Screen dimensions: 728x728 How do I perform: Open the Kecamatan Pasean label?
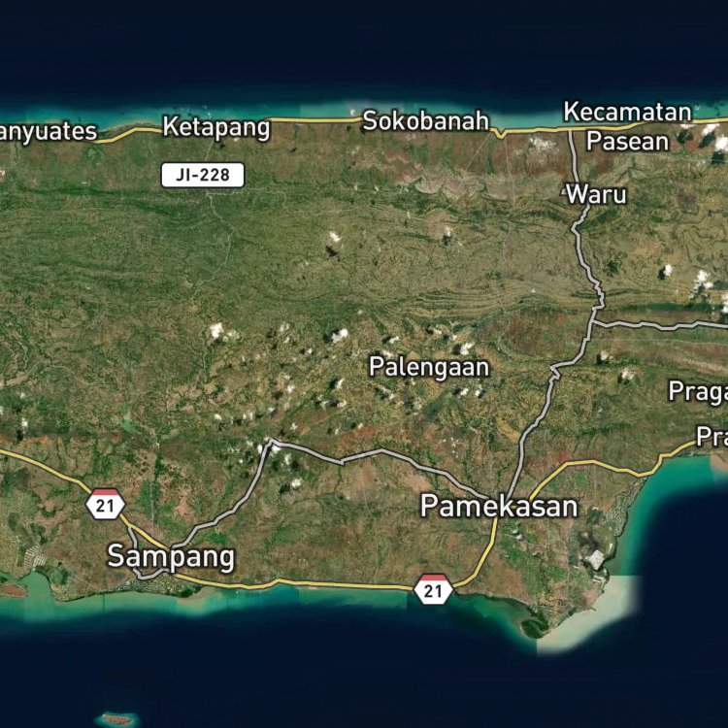628,126
